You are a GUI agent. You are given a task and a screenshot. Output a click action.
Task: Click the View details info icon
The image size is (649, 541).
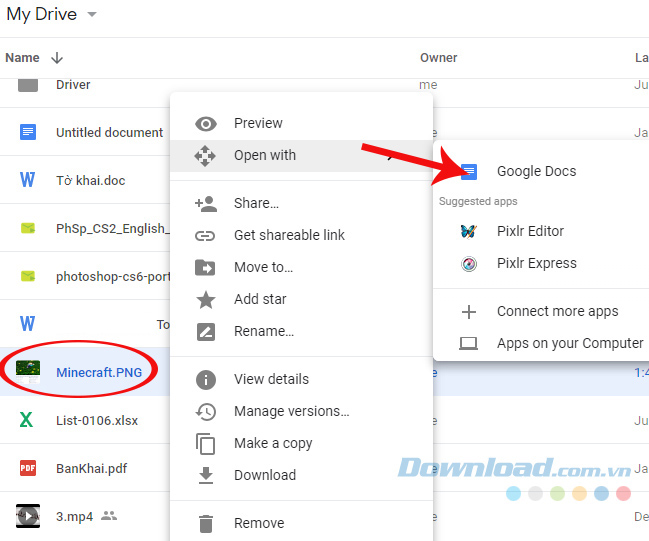click(x=206, y=380)
